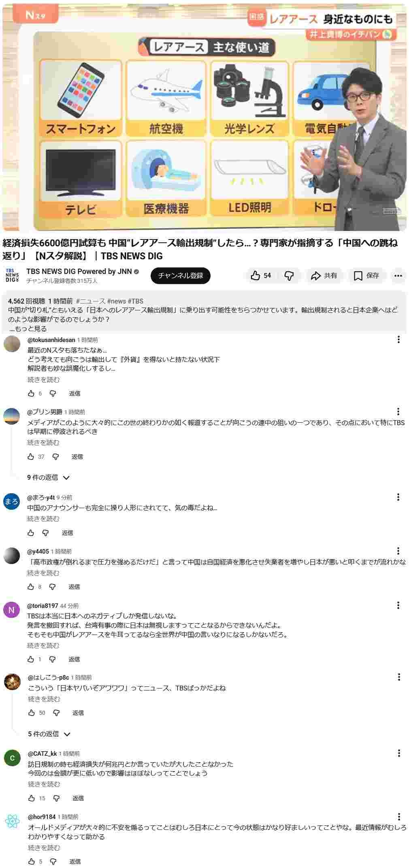
Task: Open options menu for @tokusanhidesan's comment
Action: (x=398, y=340)
